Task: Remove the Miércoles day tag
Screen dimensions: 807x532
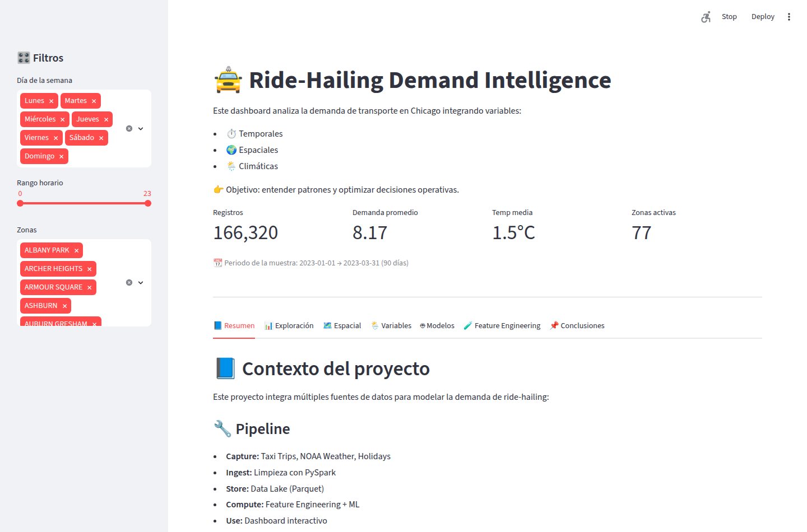Action: tap(62, 120)
